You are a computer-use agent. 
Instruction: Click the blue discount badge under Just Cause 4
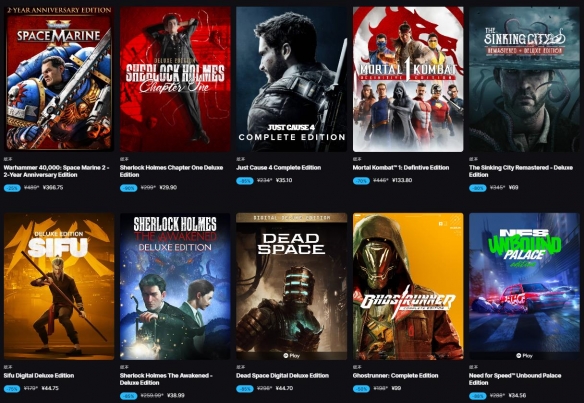[245, 181]
